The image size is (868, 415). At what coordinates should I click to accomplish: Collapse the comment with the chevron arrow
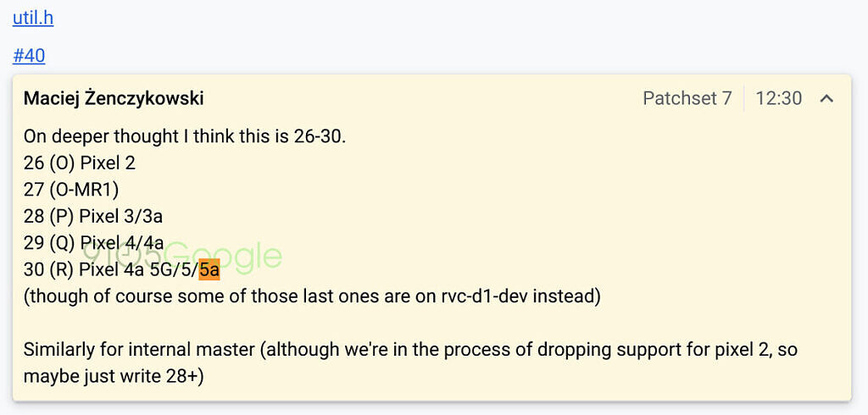(x=826, y=98)
